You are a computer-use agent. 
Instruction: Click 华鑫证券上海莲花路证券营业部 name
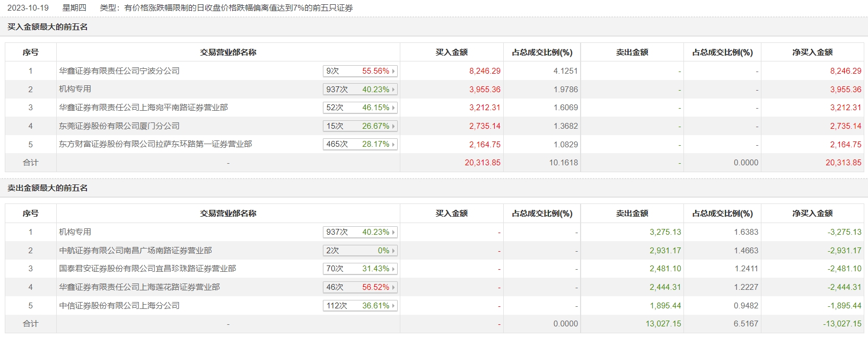139,287
